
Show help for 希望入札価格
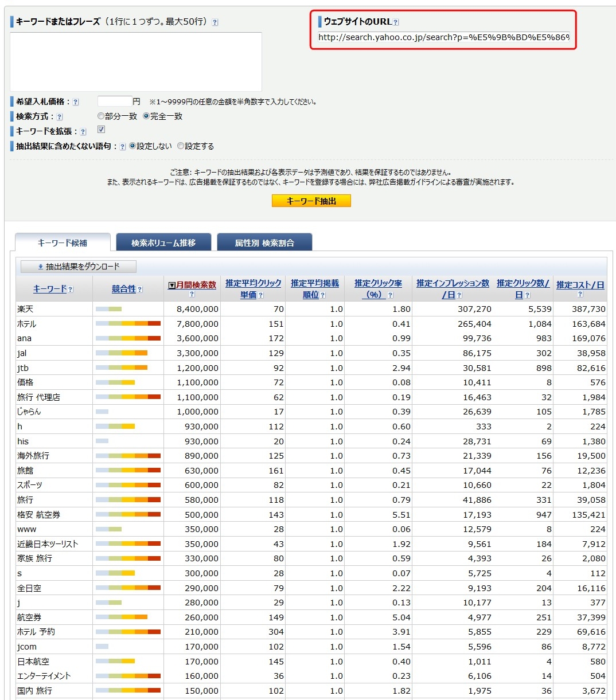click(76, 102)
